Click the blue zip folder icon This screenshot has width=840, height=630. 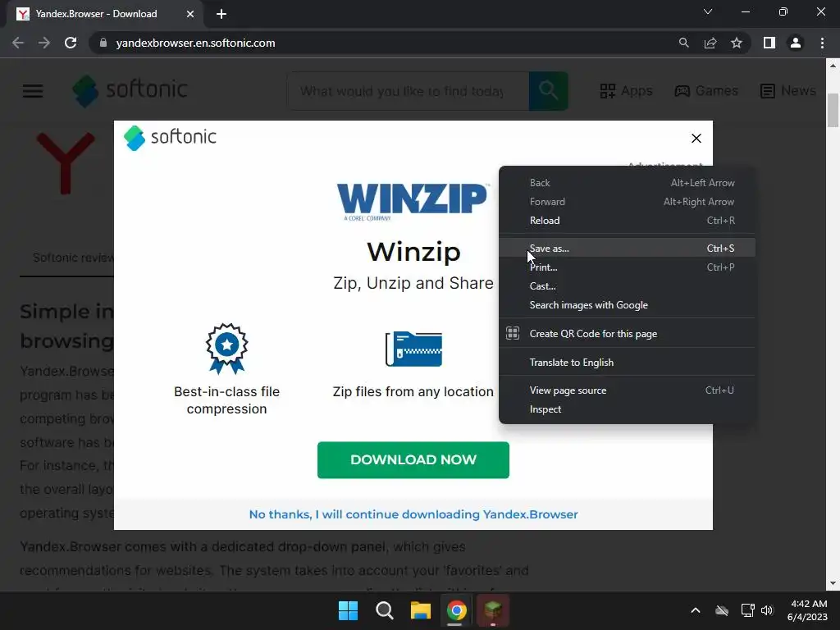click(413, 349)
